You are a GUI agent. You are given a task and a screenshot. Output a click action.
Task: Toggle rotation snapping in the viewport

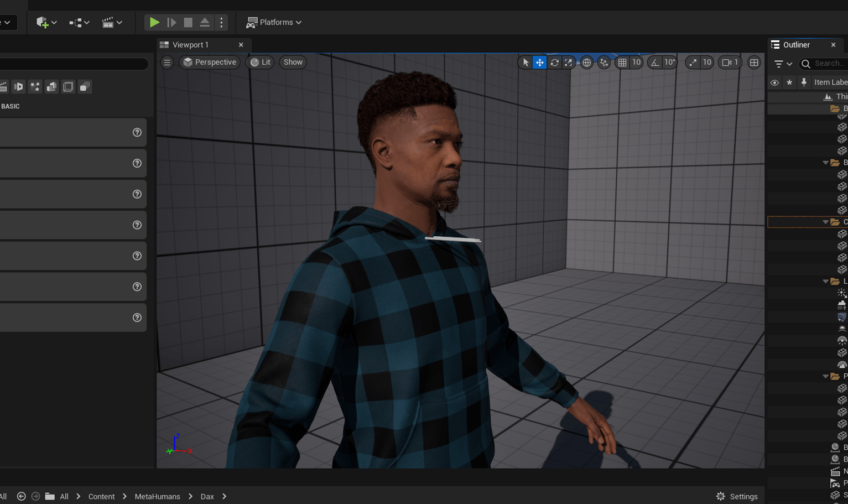(655, 63)
